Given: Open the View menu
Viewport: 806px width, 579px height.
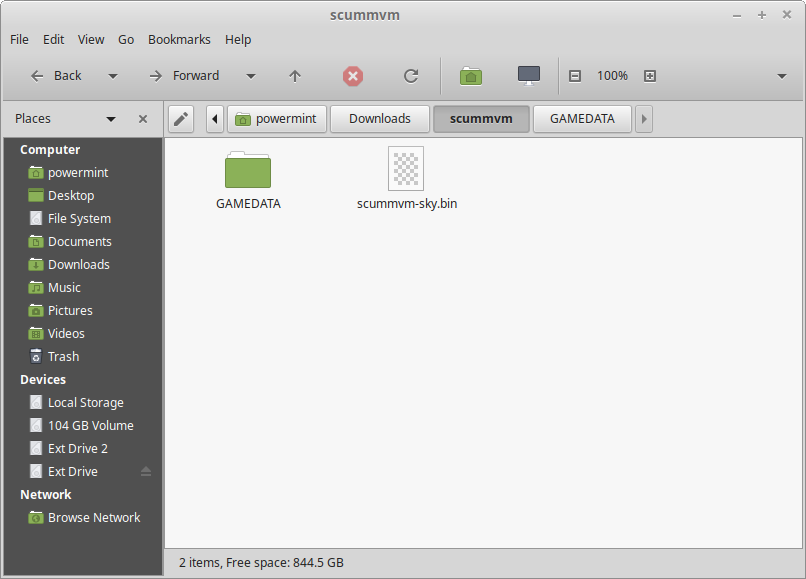Looking at the screenshot, I should point(91,40).
